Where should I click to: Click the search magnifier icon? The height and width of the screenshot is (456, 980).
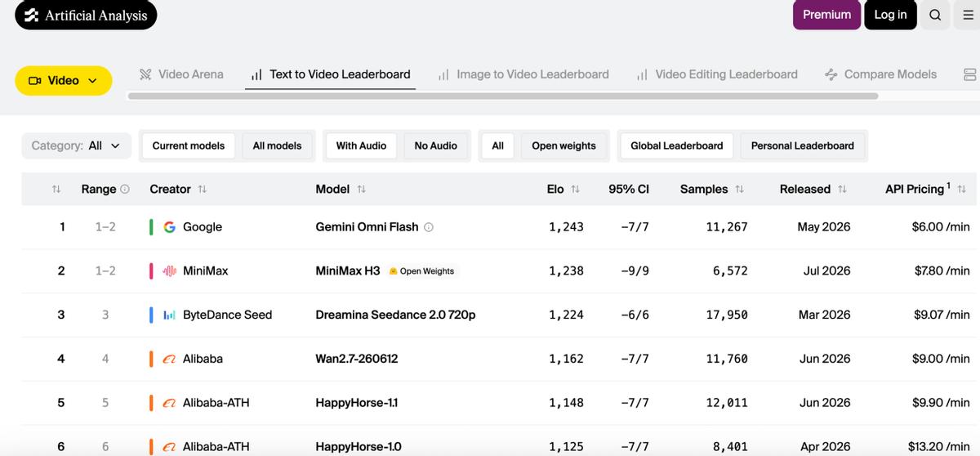click(935, 15)
